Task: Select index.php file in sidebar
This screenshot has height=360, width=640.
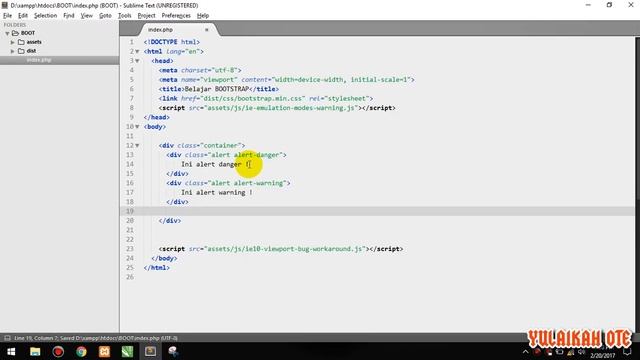Action: click(39, 60)
